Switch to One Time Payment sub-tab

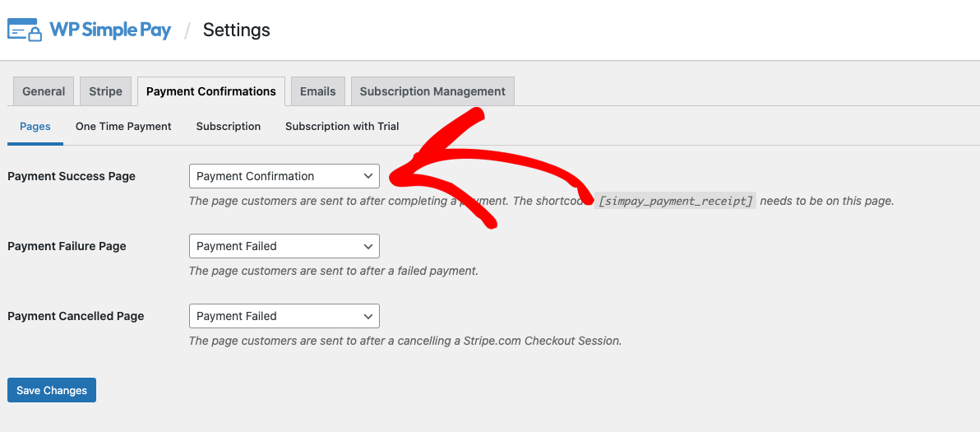pos(123,126)
